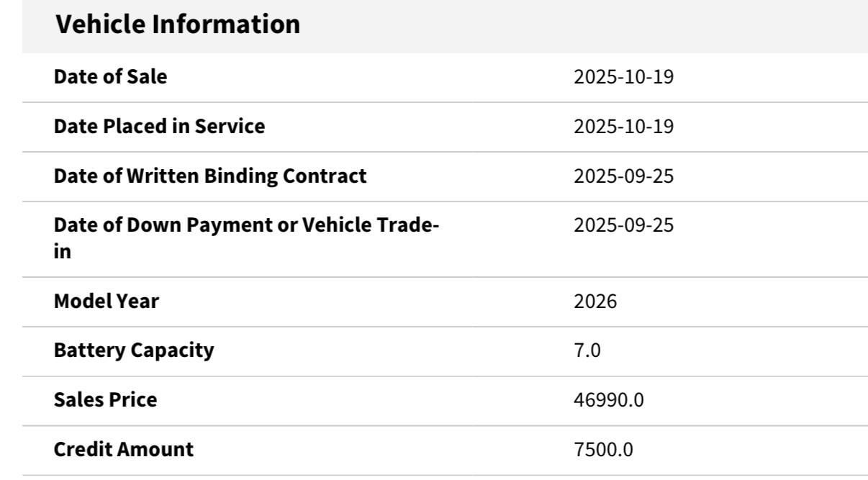The width and height of the screenshot is (868, 480).
Task: Select the Battery Capacity value 7.0
Action: 587,350
